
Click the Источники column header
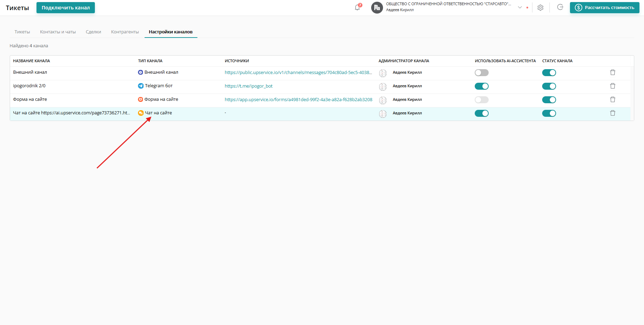pos(237,61)
